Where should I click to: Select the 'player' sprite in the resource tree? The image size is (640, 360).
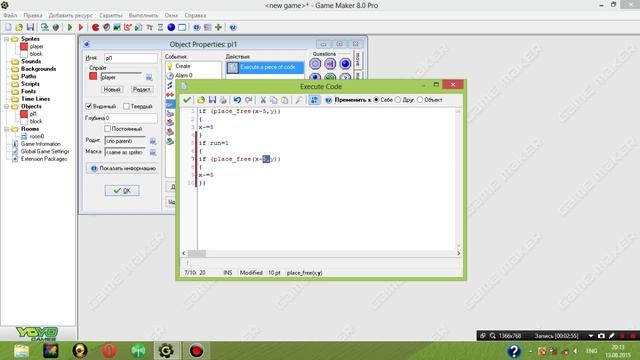(36, 46)
